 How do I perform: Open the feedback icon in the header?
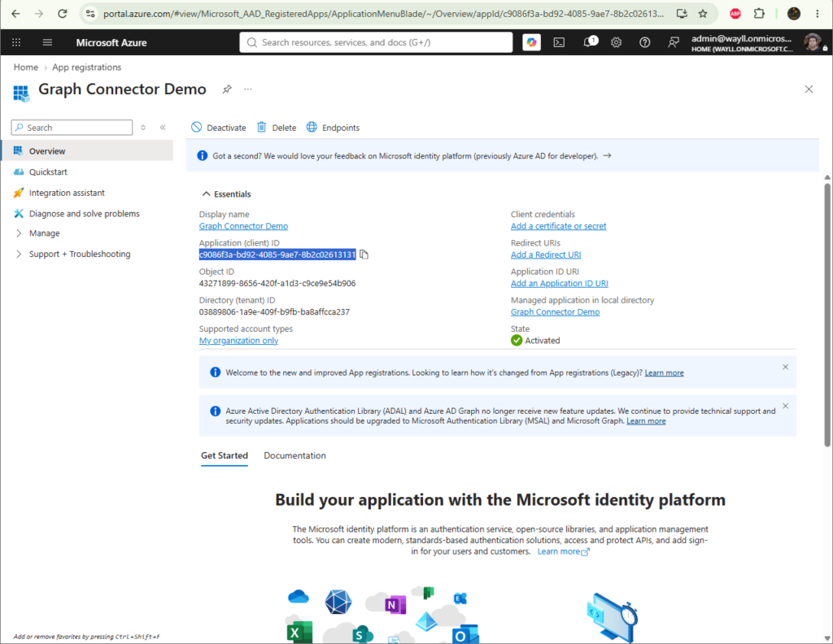[x=673, y=42]
